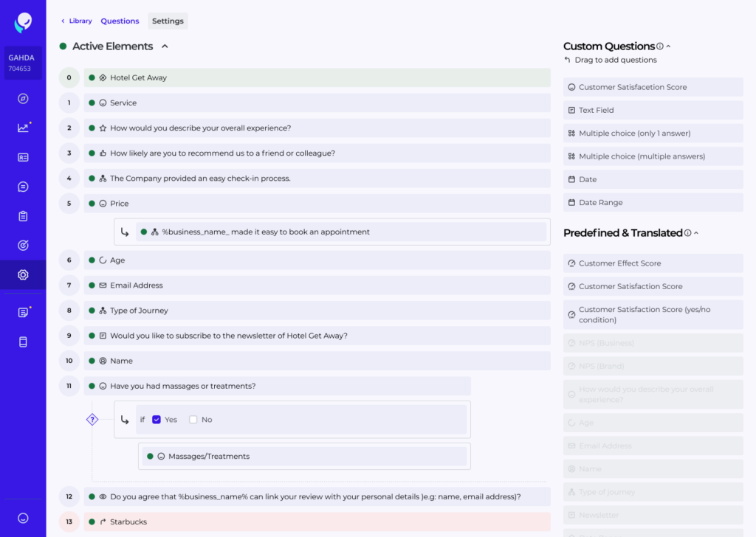Open the compass explore icon in sidebar
This screenshot has width=756, height=537.
tap(23, 99)
